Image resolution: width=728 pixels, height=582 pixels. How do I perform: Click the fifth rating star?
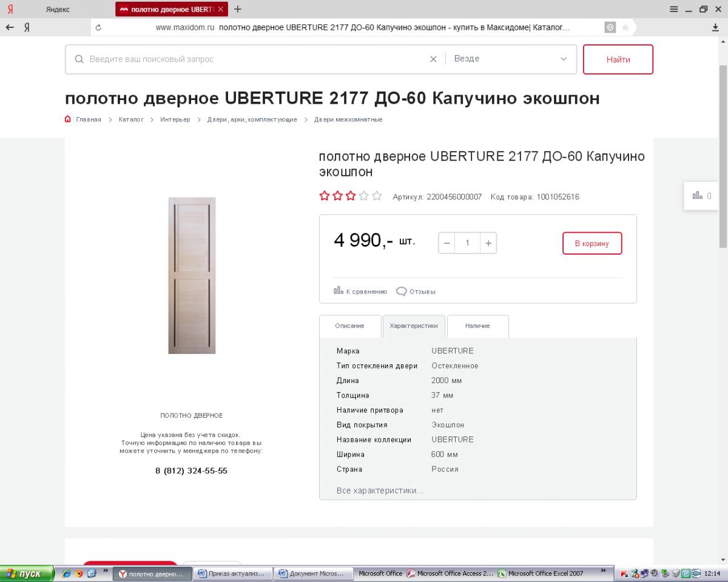pyautogui.click(x=377, y=196)
